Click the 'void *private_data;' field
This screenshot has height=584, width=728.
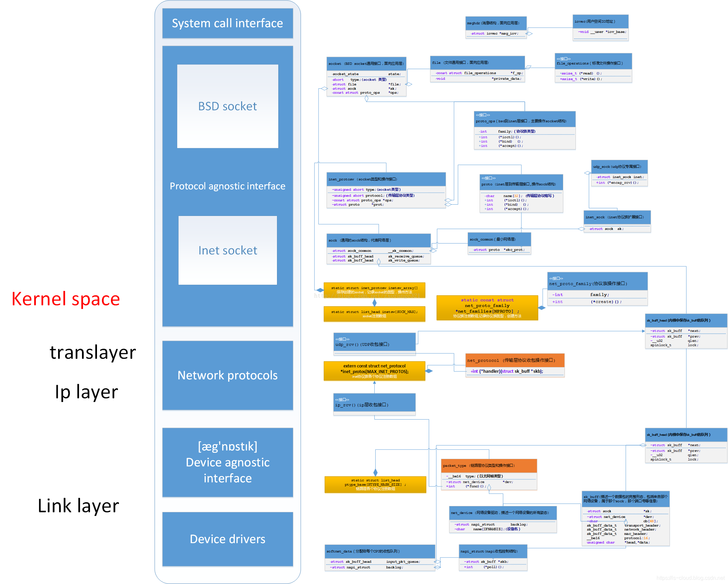click(478, 79)
